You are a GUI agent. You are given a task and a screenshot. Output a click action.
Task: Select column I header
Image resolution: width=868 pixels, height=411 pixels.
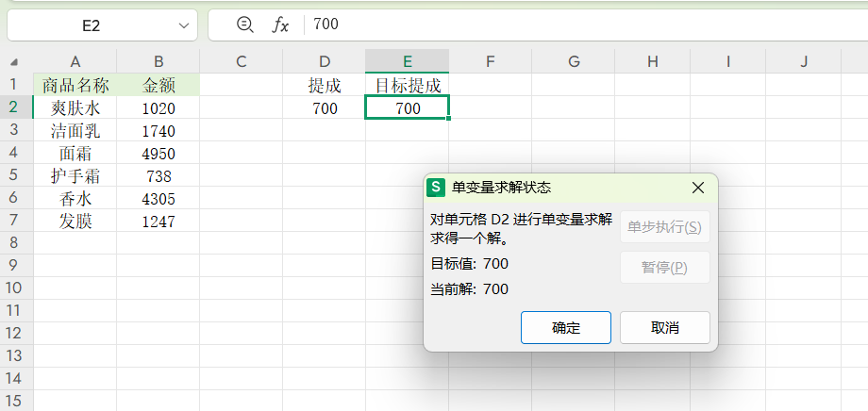728,61
